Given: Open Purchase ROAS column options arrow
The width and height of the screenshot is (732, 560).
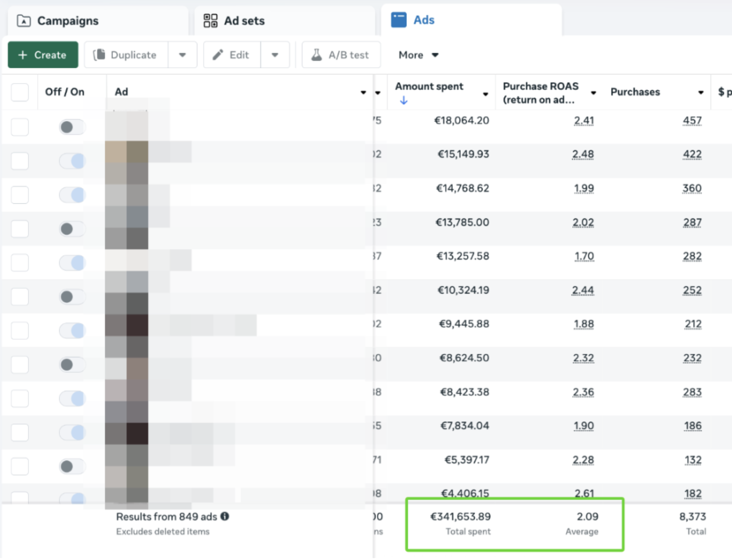Looking at the screenshot, I should 593,93.
